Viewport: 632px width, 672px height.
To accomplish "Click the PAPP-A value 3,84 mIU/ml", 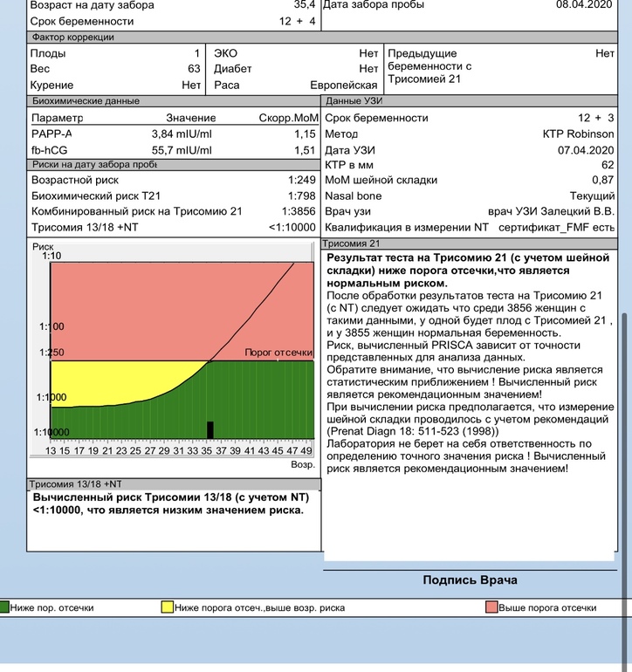I will point(182,134).
